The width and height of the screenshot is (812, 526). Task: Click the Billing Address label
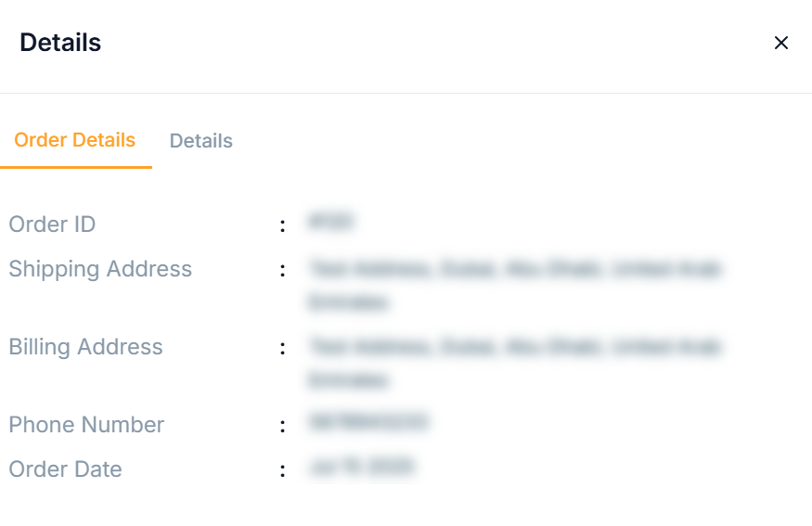(85, 347)
